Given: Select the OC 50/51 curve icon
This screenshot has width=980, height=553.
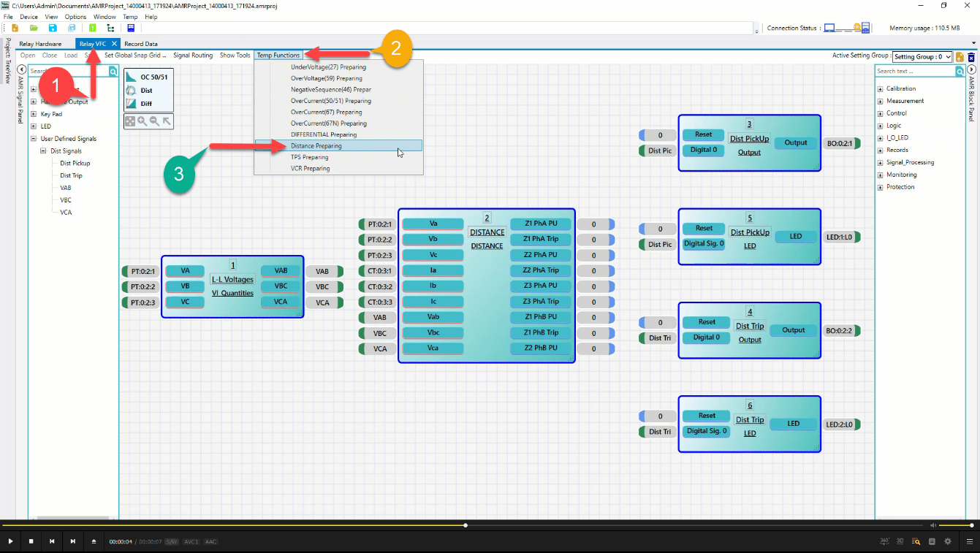Looking at the screenshot, I should tap(132, 77).
